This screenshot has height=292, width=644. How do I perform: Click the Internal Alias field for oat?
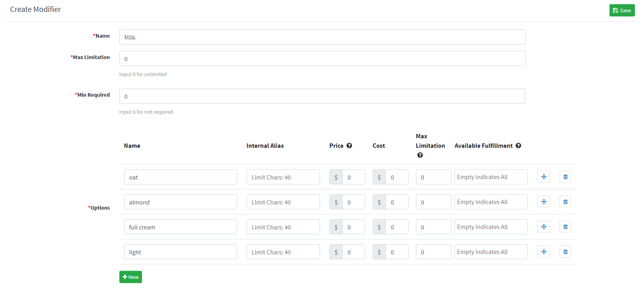point(283,177)
